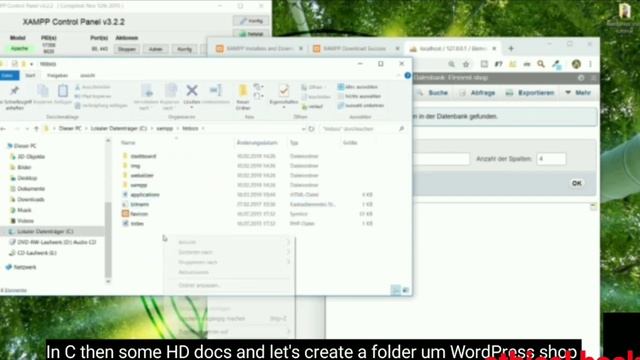The height and width of the screenshot is (360, 640).
Task: Open the Datei tab in Explorer
Action: (x=8, y=76)
